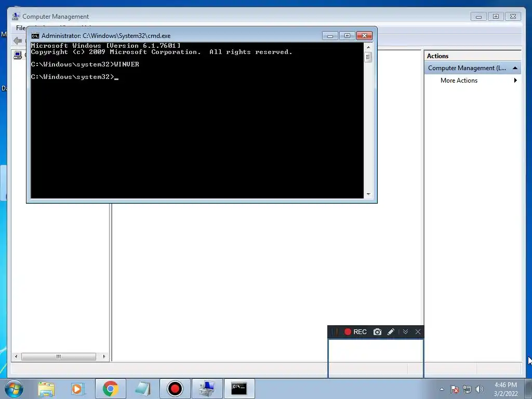Viewport: 532px width, 399px height.
Task: Click the Show desktop strip beside the clock
Action: click(x=528, y=389)
